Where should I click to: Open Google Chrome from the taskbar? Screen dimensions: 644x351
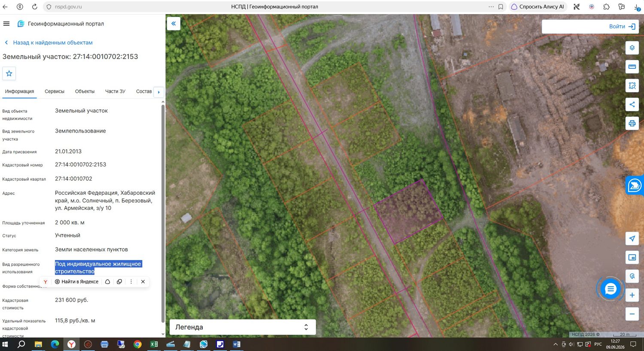pyautogui.click(x=137, y=344)
